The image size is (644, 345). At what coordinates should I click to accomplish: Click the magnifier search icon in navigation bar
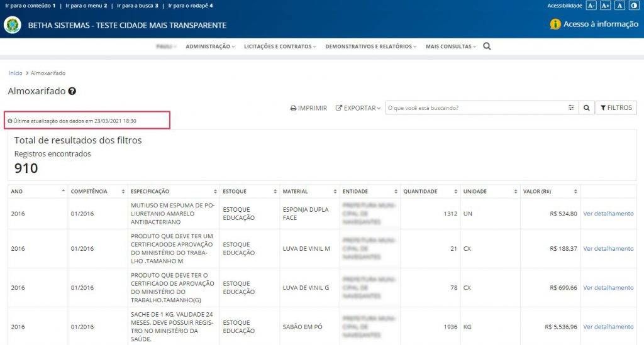(x=487, y=47)
